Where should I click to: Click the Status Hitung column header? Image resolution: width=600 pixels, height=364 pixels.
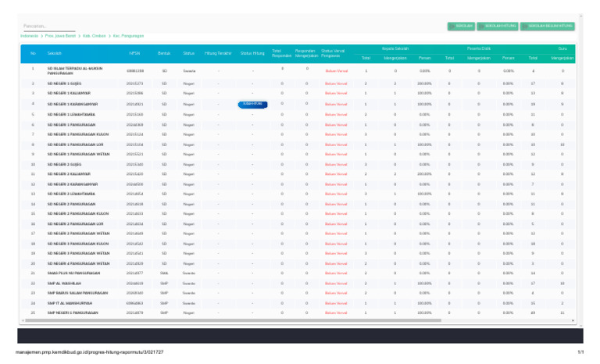tap(252, 53)
